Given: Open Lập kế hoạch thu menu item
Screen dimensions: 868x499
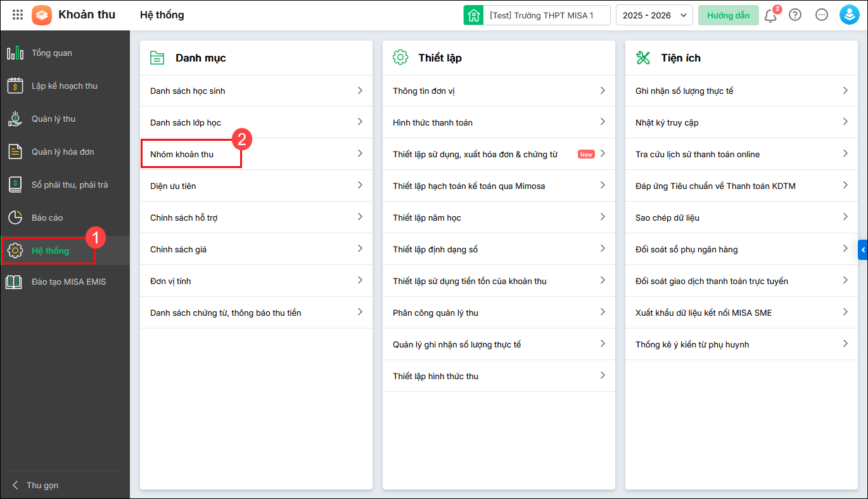Looking at the screenshot, I should (65, 86).
